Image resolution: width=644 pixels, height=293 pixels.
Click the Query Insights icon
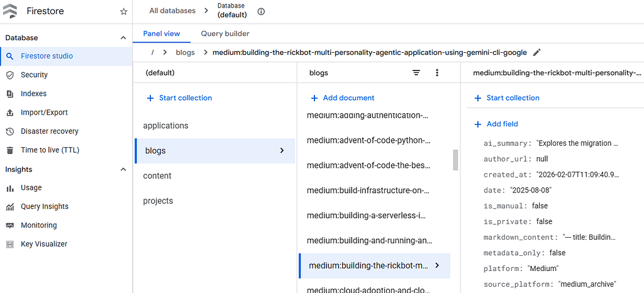point(10,207)
